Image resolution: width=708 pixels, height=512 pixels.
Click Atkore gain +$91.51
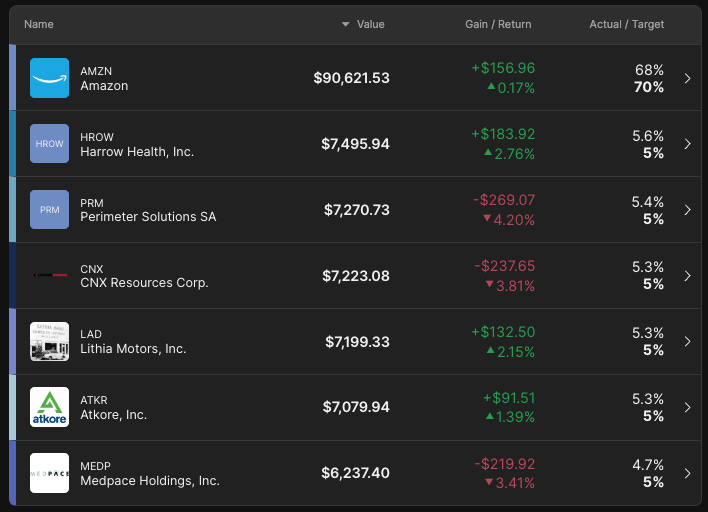click(509, 398)
